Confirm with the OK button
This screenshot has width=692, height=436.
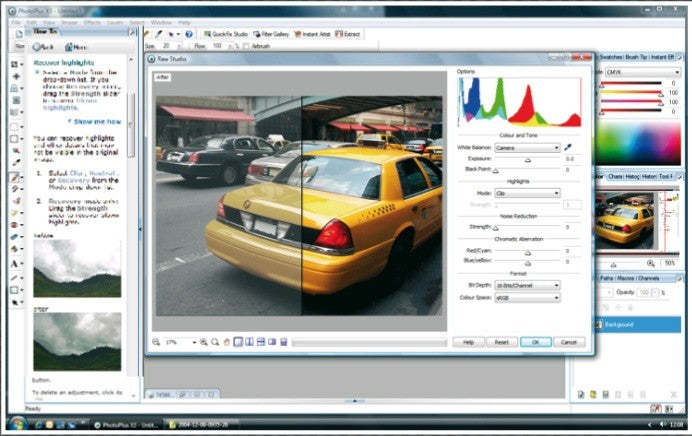(x=535, y=342)
